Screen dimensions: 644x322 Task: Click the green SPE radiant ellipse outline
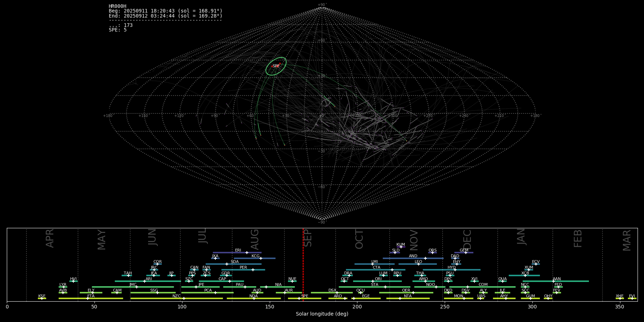click(276, 66)
